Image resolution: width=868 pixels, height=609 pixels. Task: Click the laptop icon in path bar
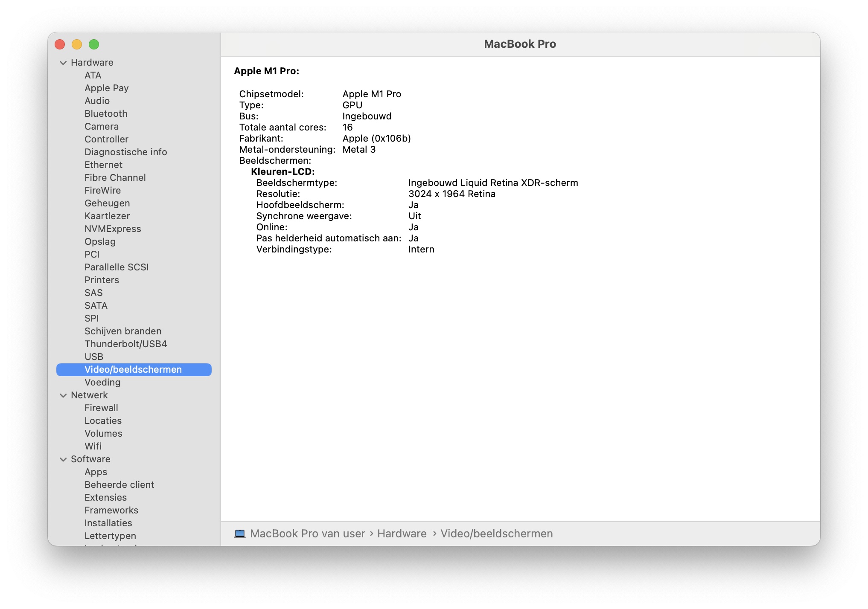pos(240,534)
